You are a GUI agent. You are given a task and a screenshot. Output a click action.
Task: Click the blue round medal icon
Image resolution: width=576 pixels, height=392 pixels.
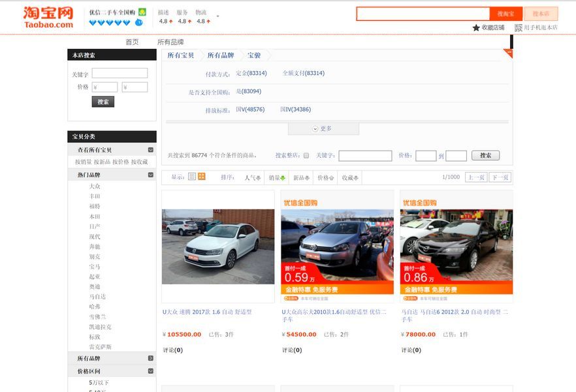coord(139,22)
